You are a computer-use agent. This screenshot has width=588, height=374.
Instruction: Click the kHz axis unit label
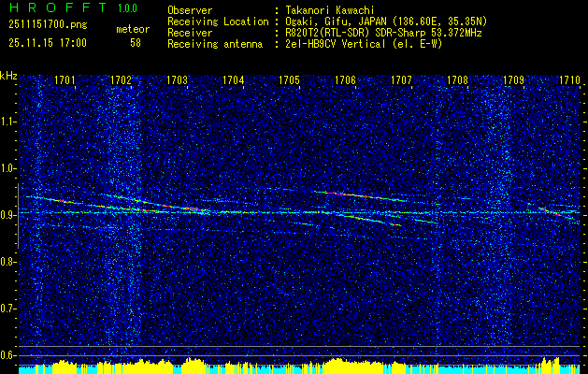pyautogui.click(x=8, y=76)
